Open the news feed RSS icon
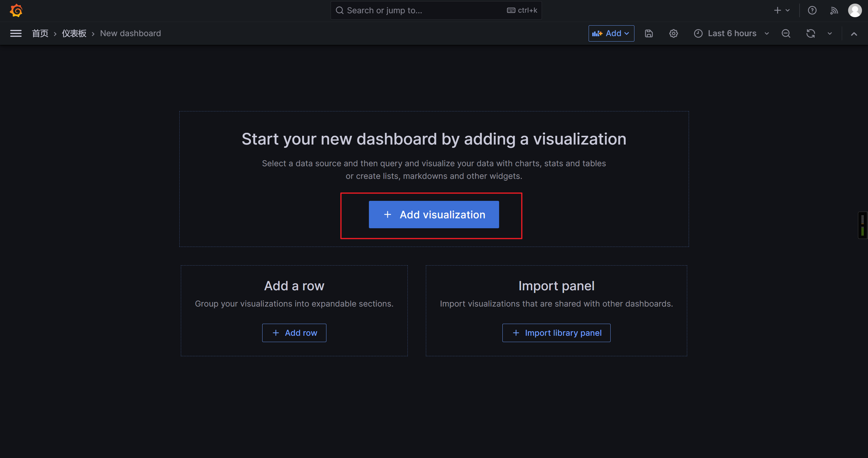868x458 pixels. (834, 11)
